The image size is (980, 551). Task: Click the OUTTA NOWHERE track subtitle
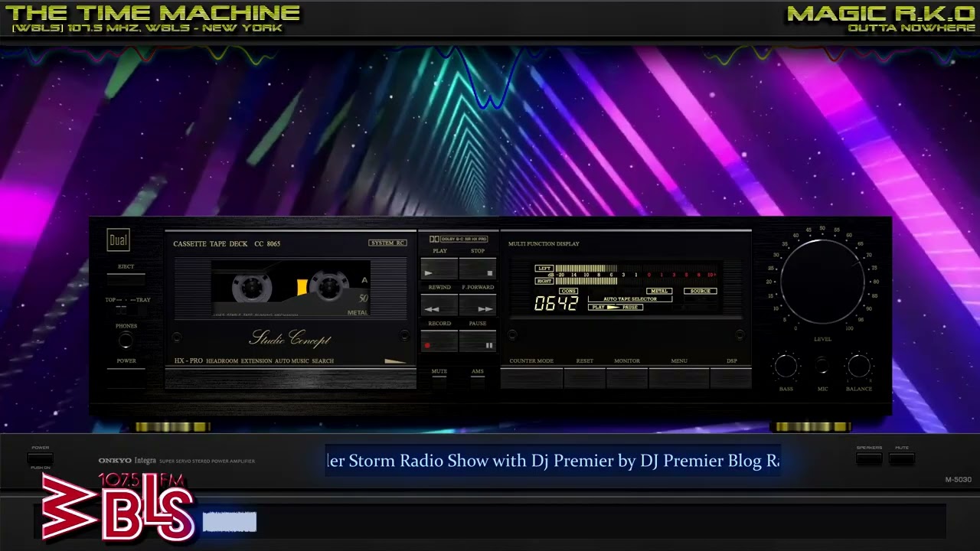click(x=911, y=28)
